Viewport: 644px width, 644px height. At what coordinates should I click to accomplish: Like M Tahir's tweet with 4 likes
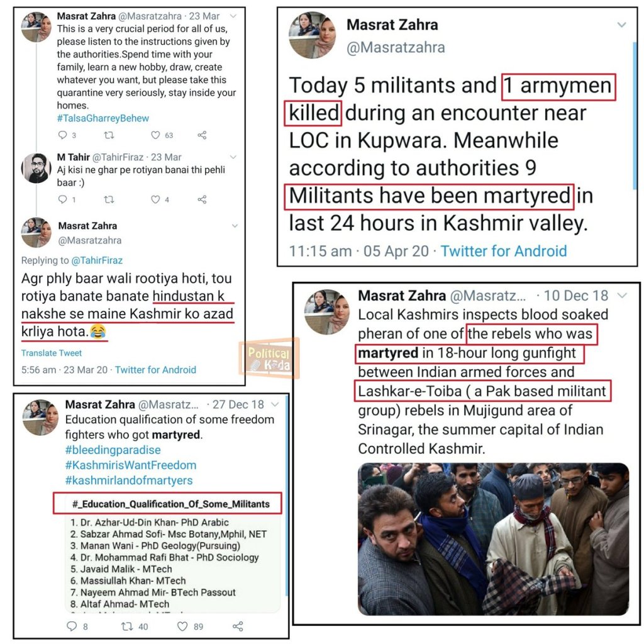tap(155, 199)
